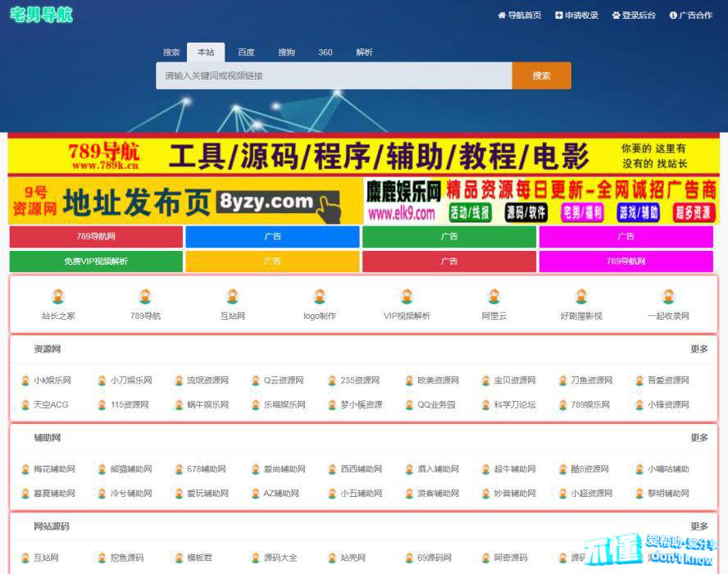The image size is (728, 574).
Task: Visit the 科学刀论坛 link
Action: click(515, 405)
